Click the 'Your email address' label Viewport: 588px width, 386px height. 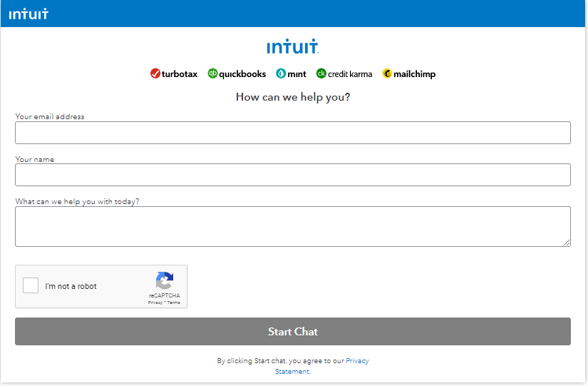(50, 116)
